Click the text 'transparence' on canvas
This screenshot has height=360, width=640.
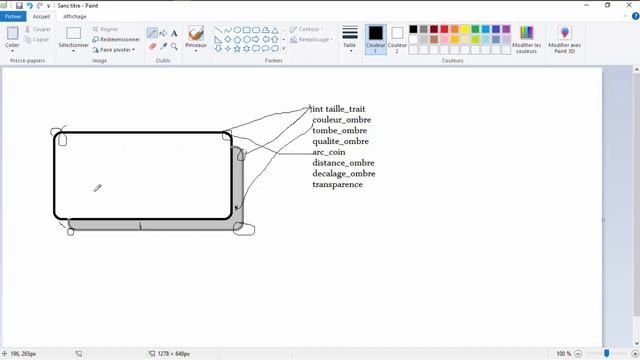coord(338,184)
